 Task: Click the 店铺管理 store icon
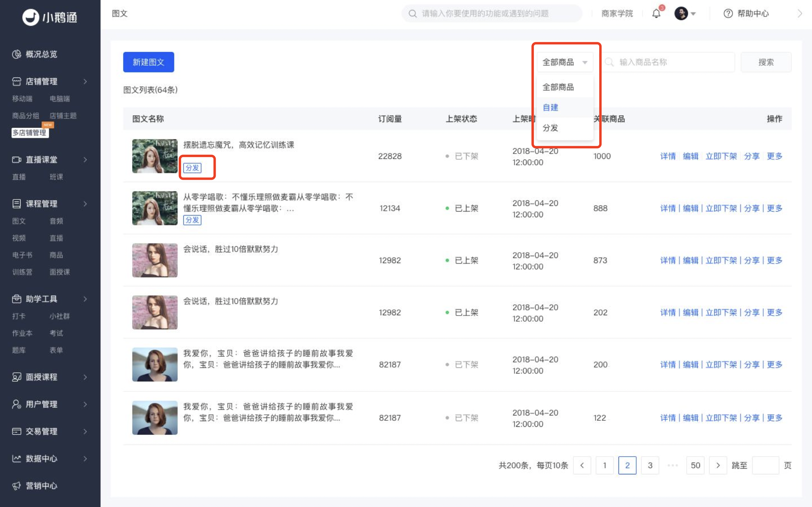pyautogui.click(x=17, y=81)
